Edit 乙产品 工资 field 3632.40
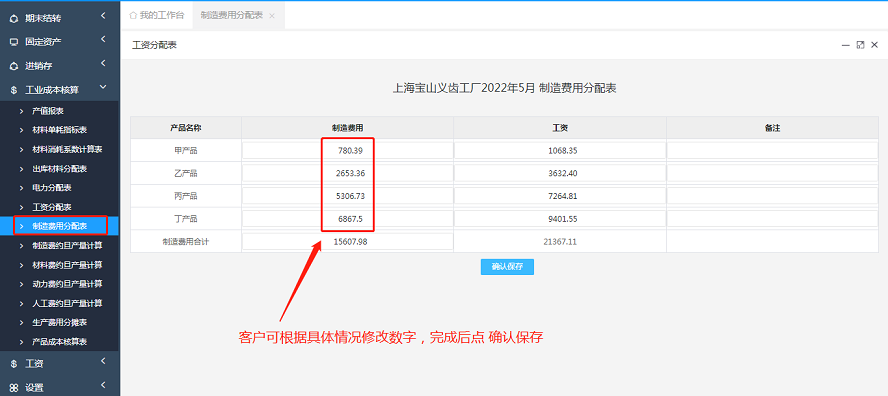The height and width of the screenshot is (396, 888). [x=560, y=173]
